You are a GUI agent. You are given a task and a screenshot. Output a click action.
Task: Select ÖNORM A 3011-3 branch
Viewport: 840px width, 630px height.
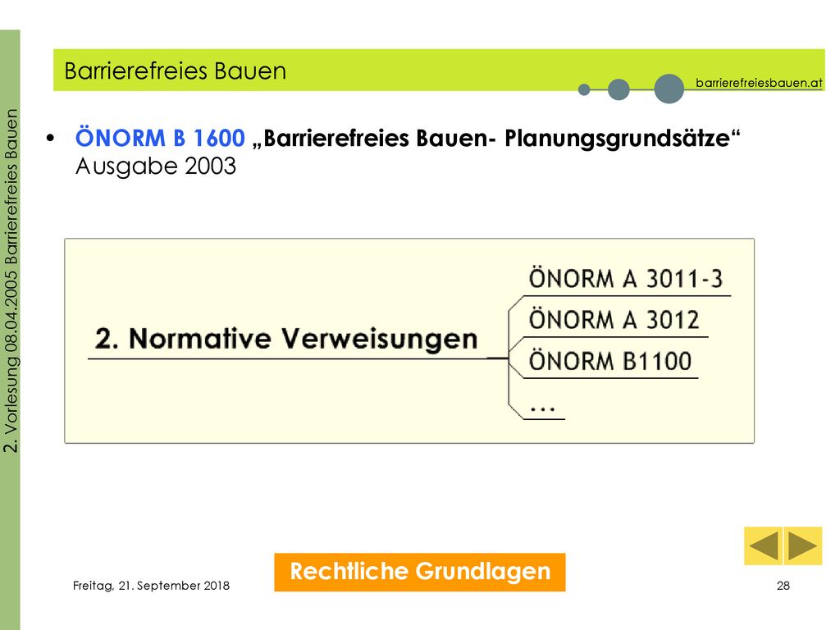[626, 279]
